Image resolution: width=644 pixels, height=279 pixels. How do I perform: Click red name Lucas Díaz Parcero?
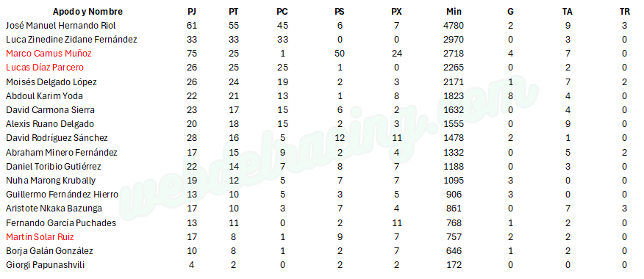point(45,68)
